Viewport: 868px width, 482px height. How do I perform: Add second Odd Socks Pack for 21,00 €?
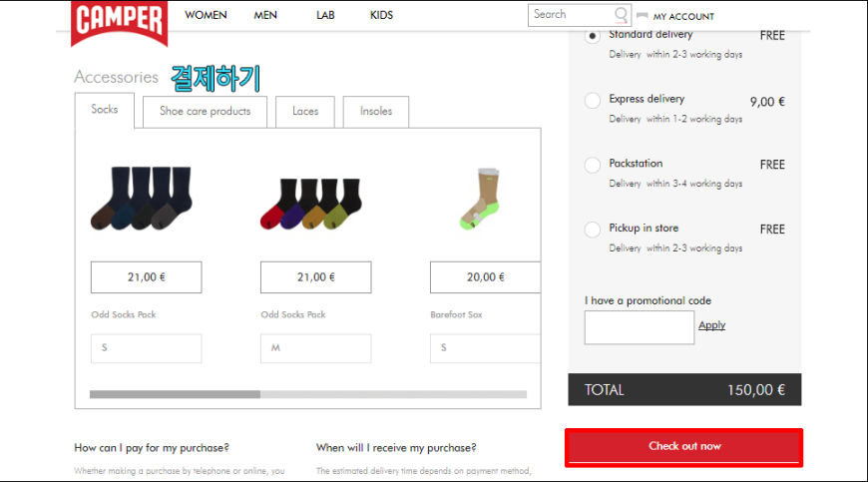pyautogui.click(x=316, y=277)
